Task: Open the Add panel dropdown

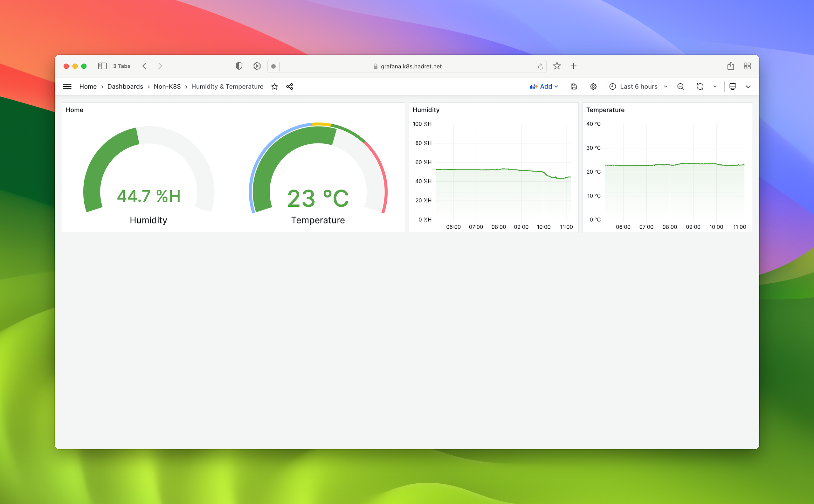Action: (544, 87)
